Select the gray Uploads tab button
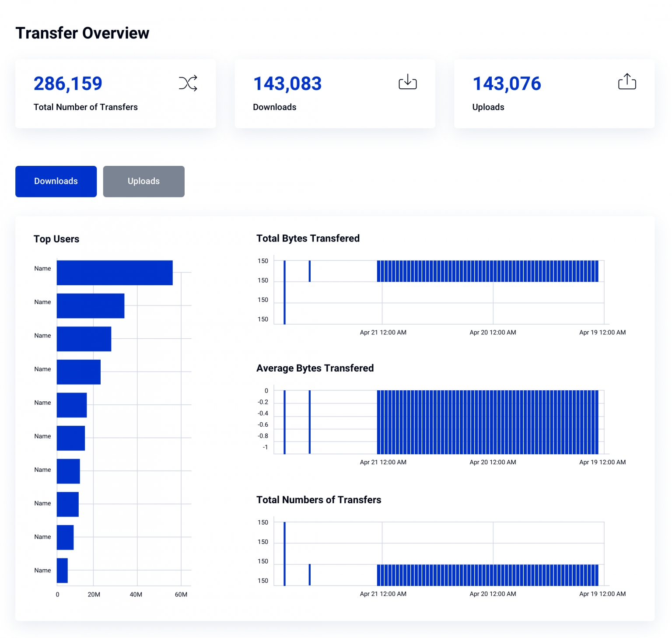This screenshot has width=672, height=638. click(x=143, y=181)
